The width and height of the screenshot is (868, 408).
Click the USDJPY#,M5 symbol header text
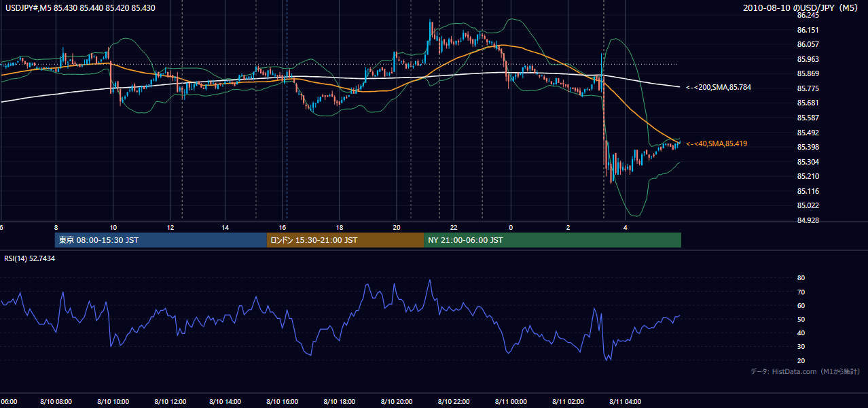pos(79,7)
